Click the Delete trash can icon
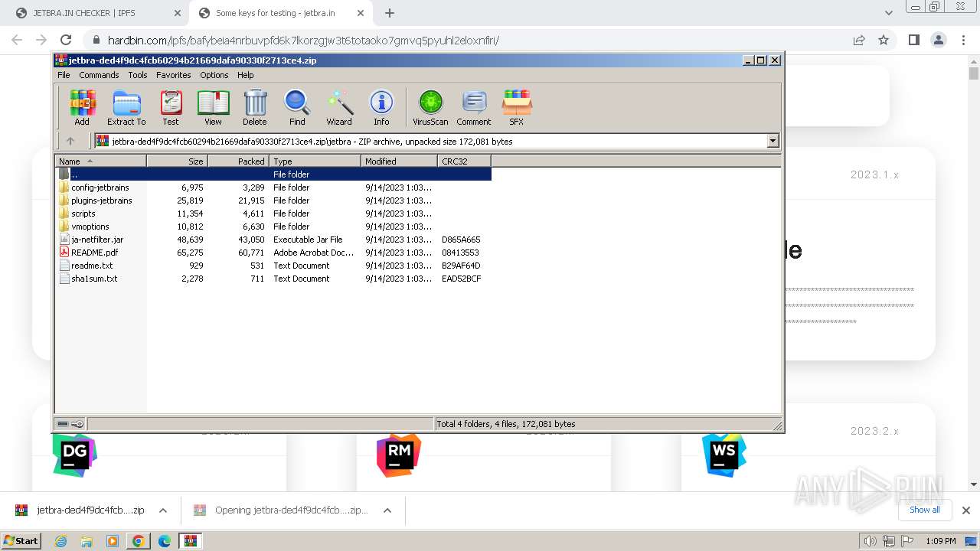The height and width of the screenshot is (551, 980). (x=255, y=107)
